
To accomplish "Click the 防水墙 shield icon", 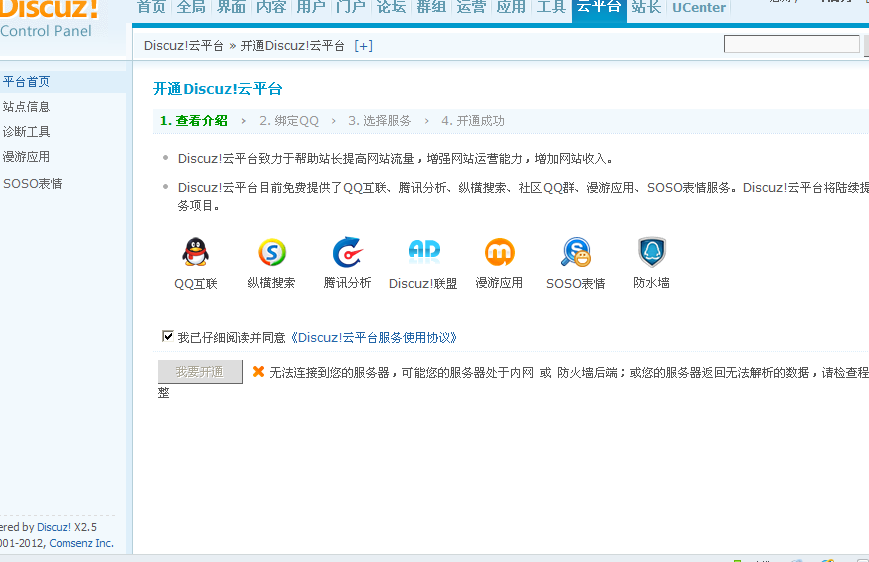I will pyautogui.click(x=652, y=252).
